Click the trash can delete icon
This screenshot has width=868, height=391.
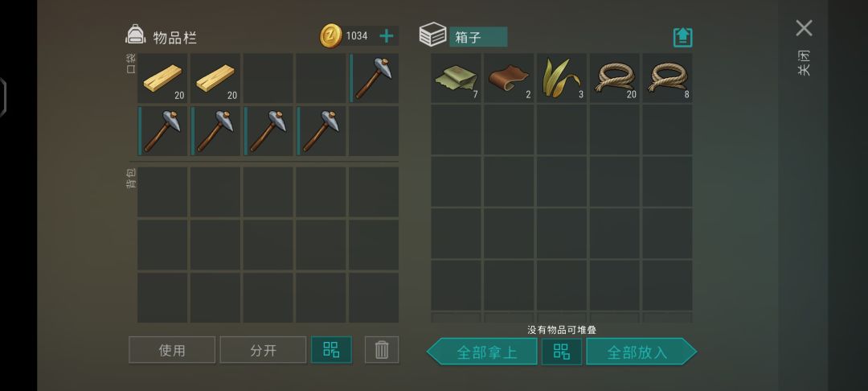[382, 350]
